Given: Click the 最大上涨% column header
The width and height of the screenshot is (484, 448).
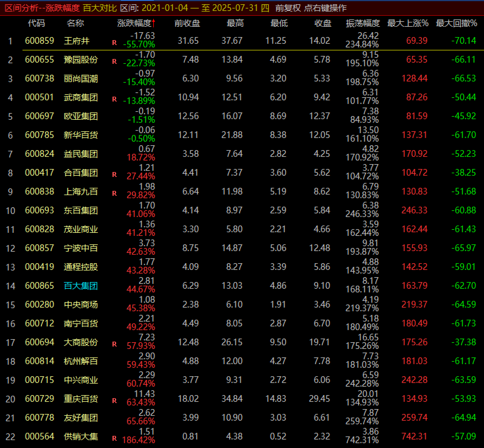Looking at the screenshot, I should click(x=408, y=23).
